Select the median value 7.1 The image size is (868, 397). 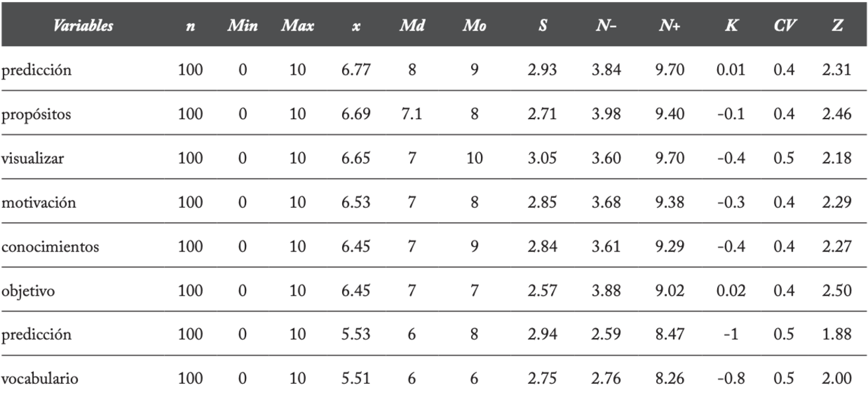(x=412, y=114)
